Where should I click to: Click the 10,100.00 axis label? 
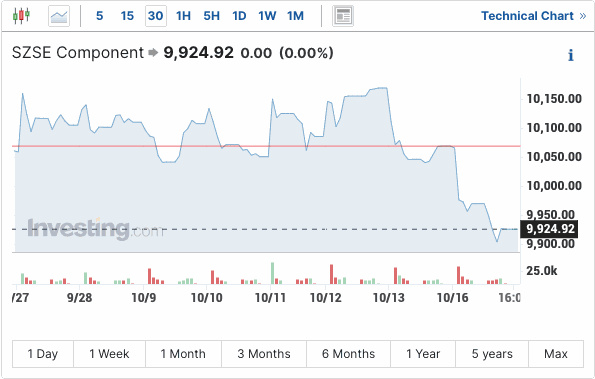pyautogui.click(x=554, y=128)
